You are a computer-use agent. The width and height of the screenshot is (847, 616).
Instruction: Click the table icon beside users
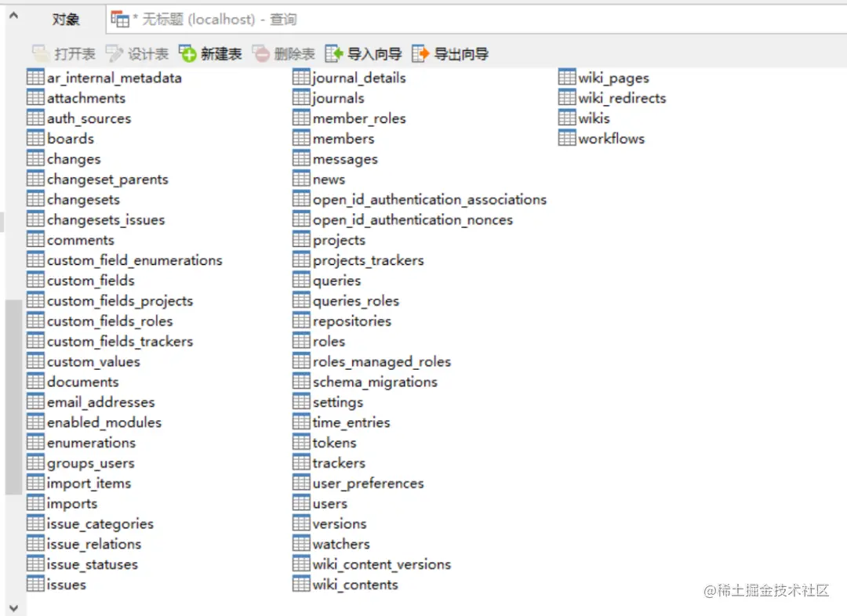pyautogui.click(x=301, y=502)
